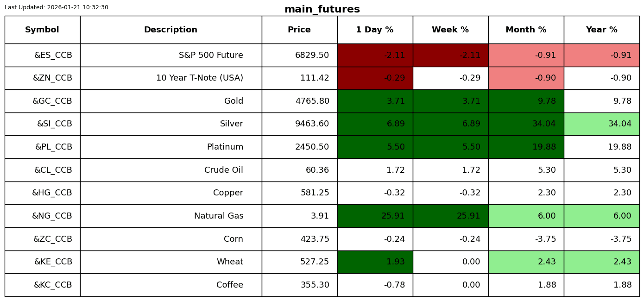Click the Description column header
This screenshot has width=644, height=301.
point(170,30)
